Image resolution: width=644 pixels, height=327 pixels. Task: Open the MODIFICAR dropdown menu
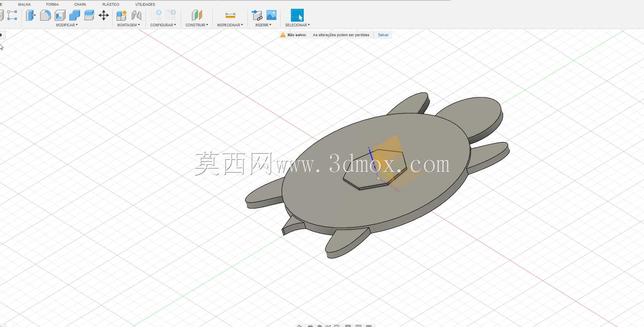coord(67,25)
